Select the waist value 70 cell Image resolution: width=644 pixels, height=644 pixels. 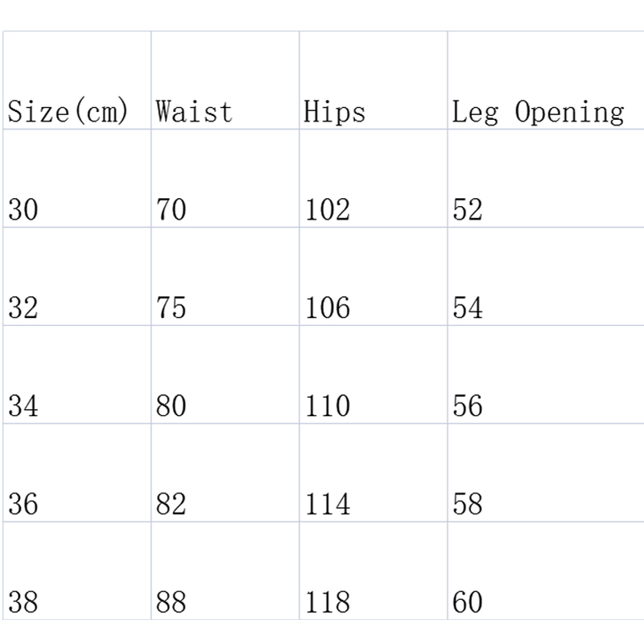[171, 210]
